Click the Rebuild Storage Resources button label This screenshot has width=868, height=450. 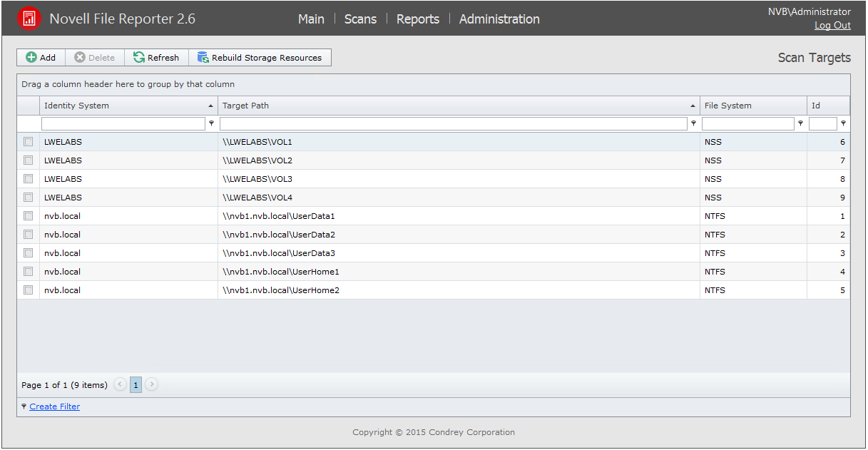pos(267,58)
